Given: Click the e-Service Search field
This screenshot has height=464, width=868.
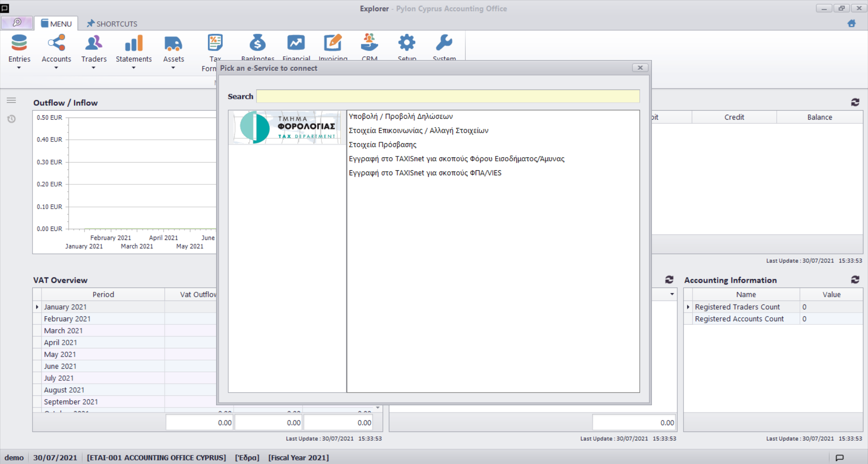Looking at the screenshot, I should 448,96.
